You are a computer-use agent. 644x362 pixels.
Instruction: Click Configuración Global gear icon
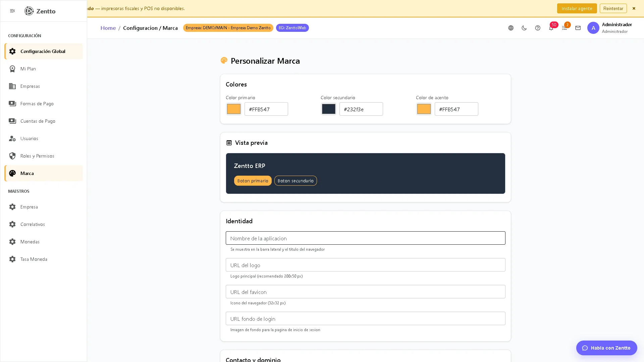click(x=12, y=51)
